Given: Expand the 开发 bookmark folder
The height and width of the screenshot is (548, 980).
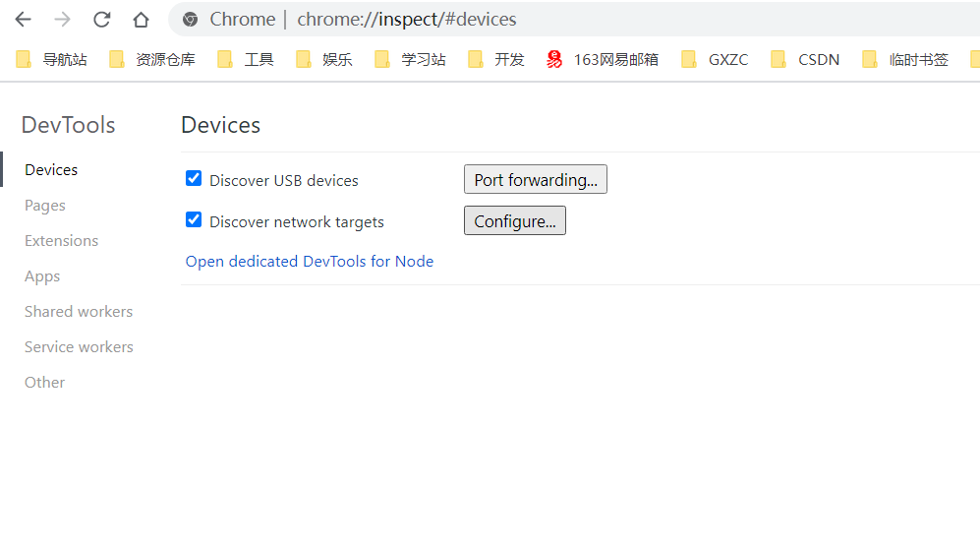Looking at the screenshot, I should click(x=496, y=60).
